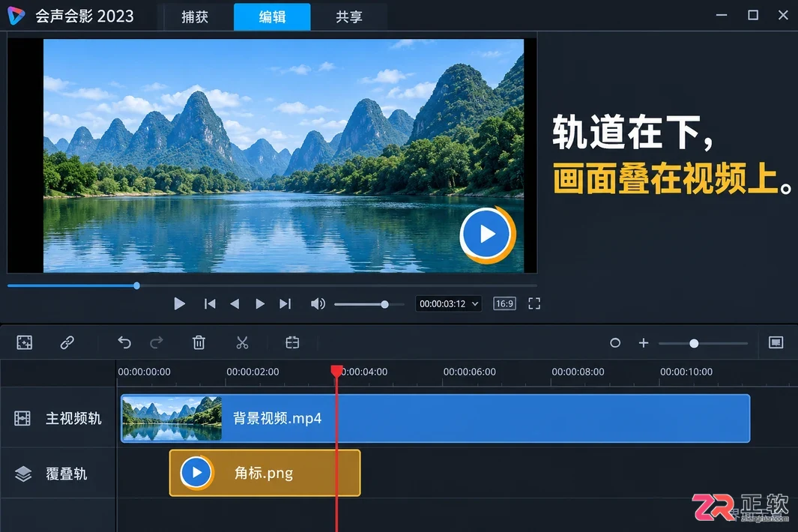This screenshot has height=532, width=798.
Task: Click the 主视频轨 track filmstrip icon
Action: 22,418
